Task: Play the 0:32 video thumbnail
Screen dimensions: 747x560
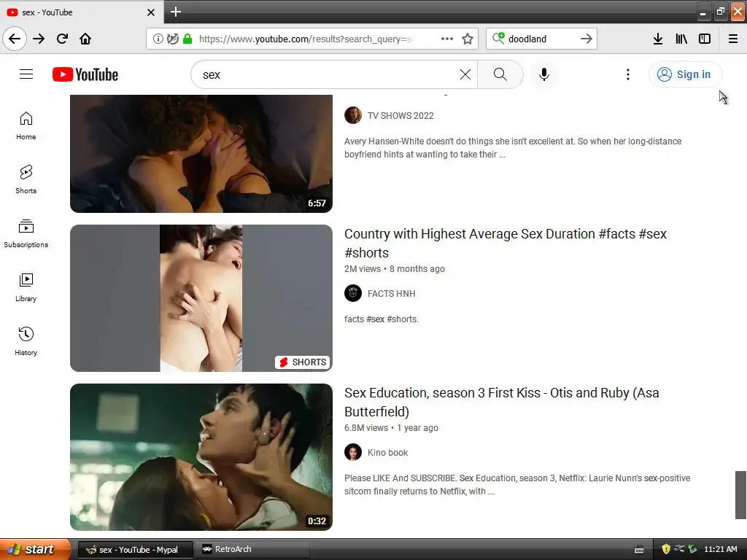Action: (201, 457)
